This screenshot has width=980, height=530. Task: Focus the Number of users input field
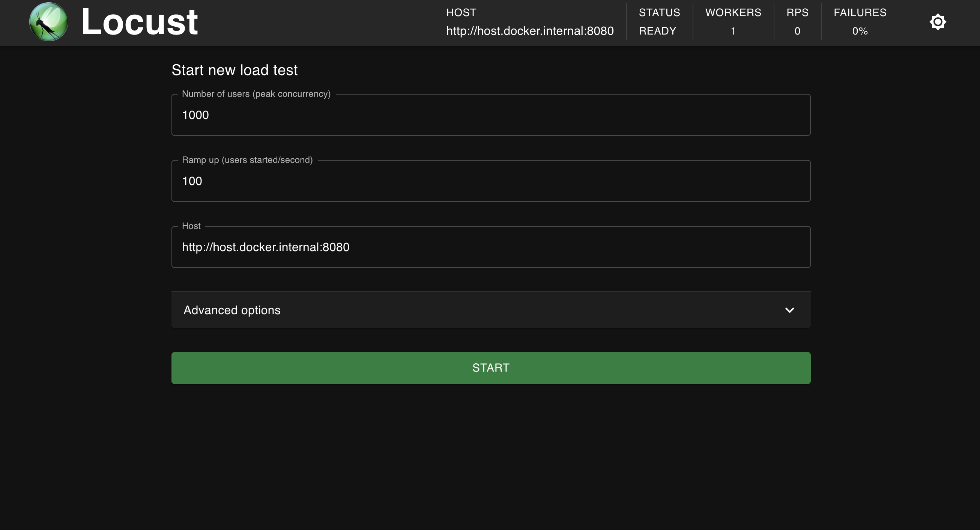(x=491, y=115)
